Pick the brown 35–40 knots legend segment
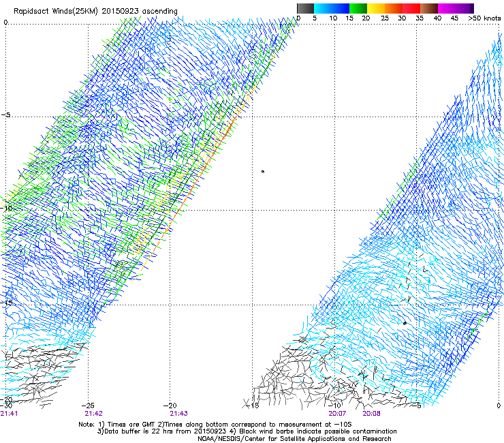Image resolution: width=504 pixels, height=443 pixels. 429,8
